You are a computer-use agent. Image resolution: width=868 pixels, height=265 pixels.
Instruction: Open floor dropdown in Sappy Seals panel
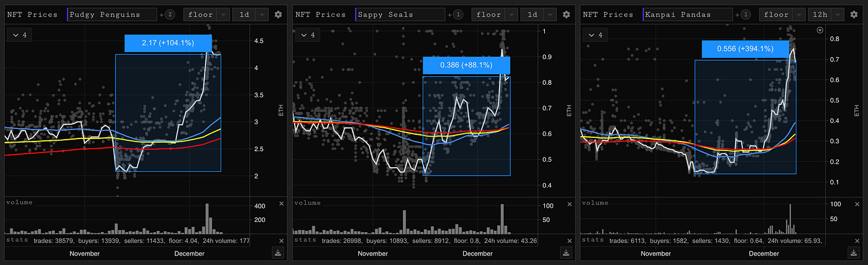(x=494, y=14)
